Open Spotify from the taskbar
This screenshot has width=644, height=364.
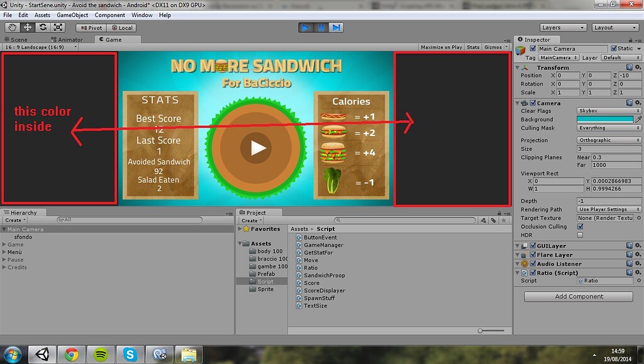101,354
